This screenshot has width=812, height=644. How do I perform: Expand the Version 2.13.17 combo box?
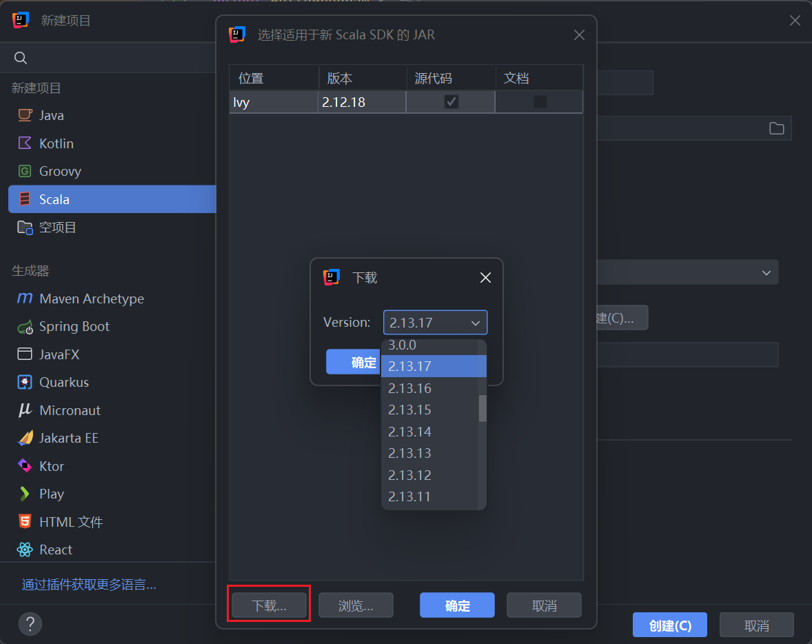click(x=435, y=323)
